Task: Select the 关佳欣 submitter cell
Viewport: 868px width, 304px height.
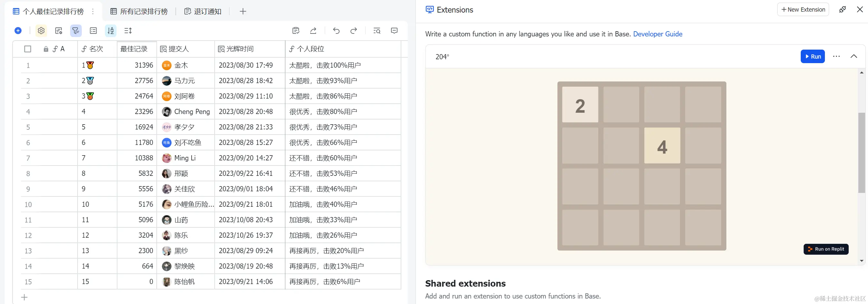Action: (186, 189)
